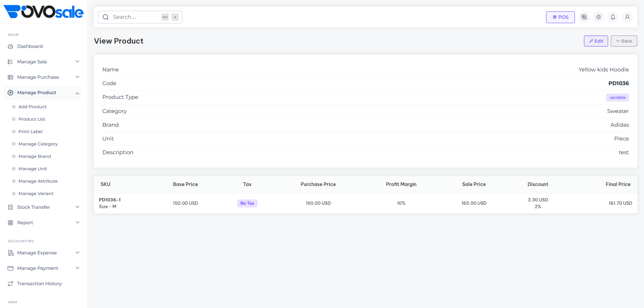Click the product name Yellow kids Hoodie
The width and height of the screenshot is (644, 308).
point(603,70)
